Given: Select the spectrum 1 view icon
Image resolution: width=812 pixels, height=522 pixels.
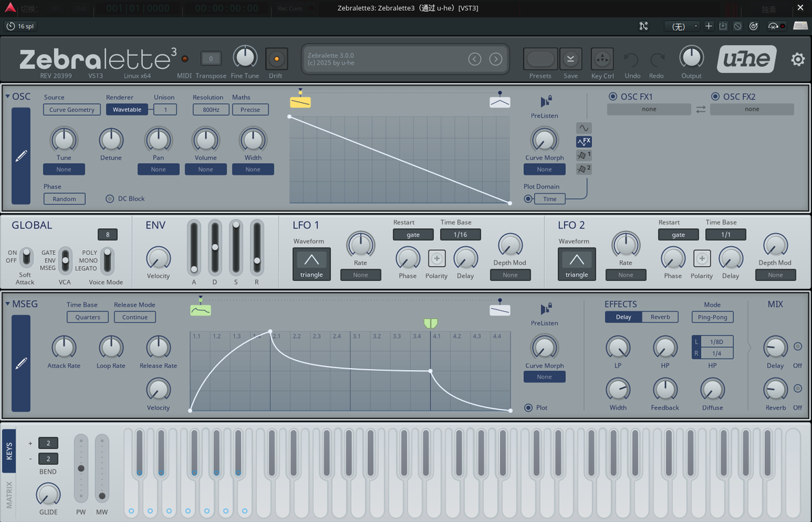Looking at the screenshot, I should [x=584, y=155].
